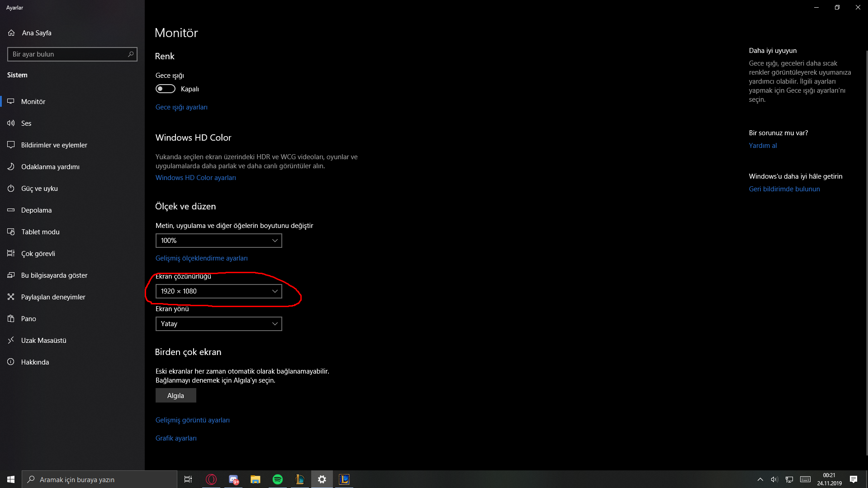
Task: Open the Windows Start menu
Action: tap(11, 479)
